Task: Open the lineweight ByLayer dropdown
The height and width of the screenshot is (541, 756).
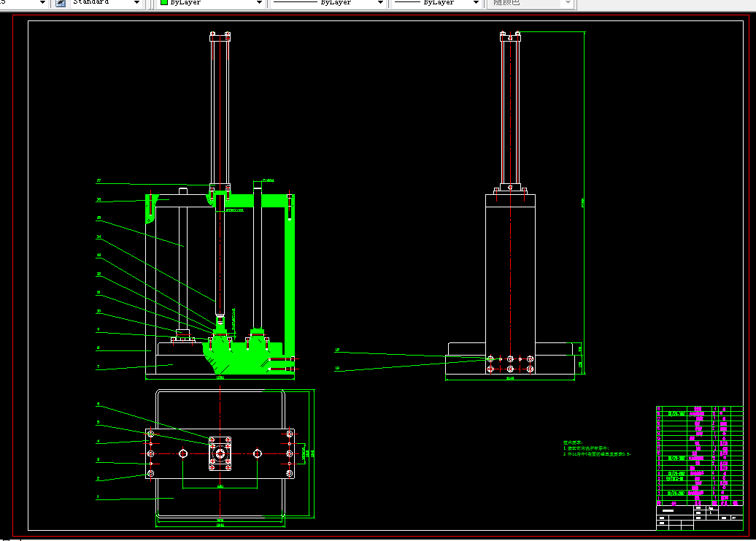Action: pyautogui.click(x=476, y=3)
